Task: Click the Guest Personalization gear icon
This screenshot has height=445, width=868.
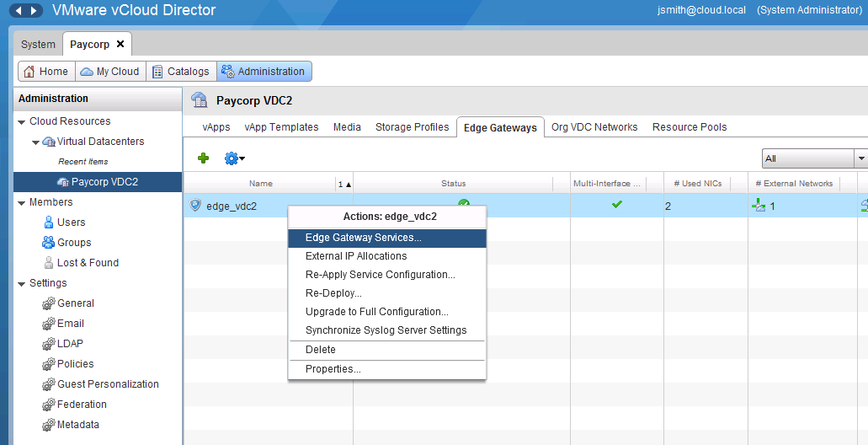Action: tap(49, 384)
